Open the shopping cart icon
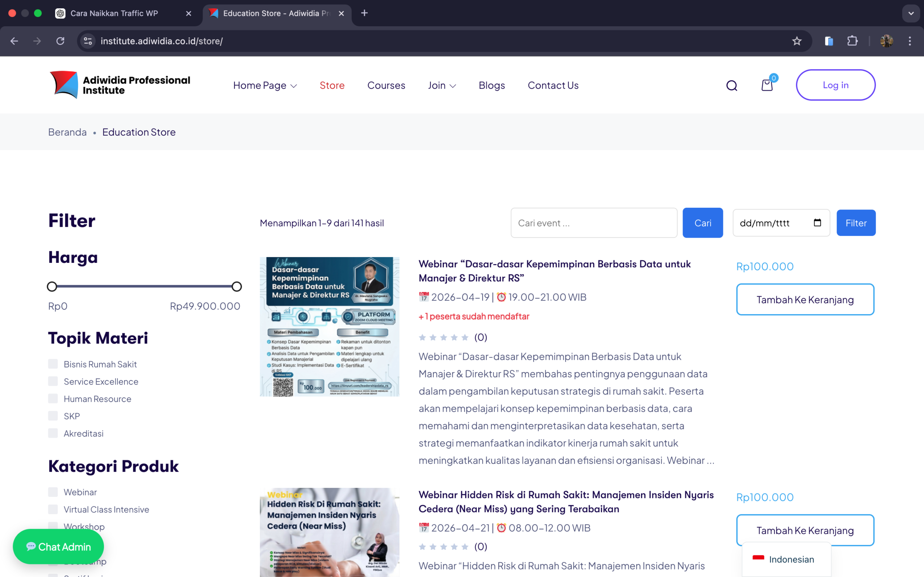Screen dimensions: 924x577 point(767,85)
